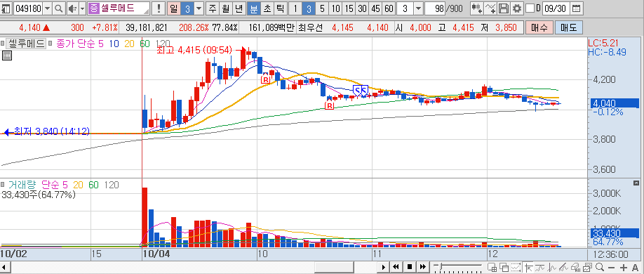
Task: Select the 3 button next to 일
Action: 187,8
